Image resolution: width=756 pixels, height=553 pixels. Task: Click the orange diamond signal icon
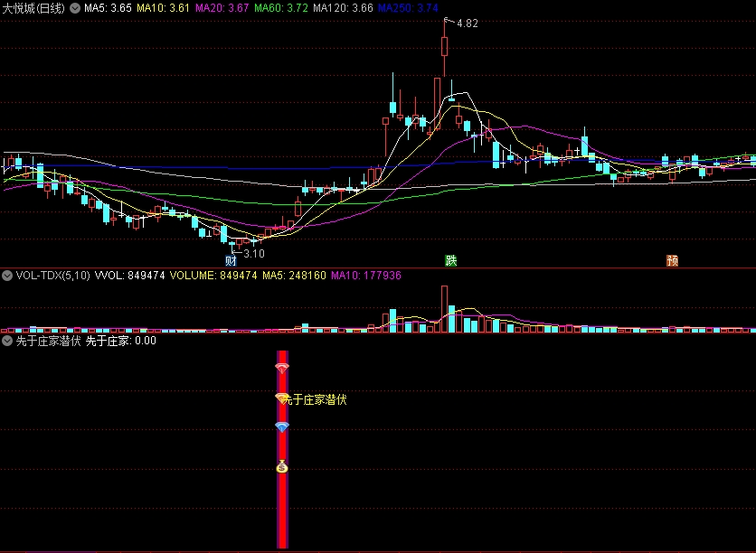pos(280,398)
